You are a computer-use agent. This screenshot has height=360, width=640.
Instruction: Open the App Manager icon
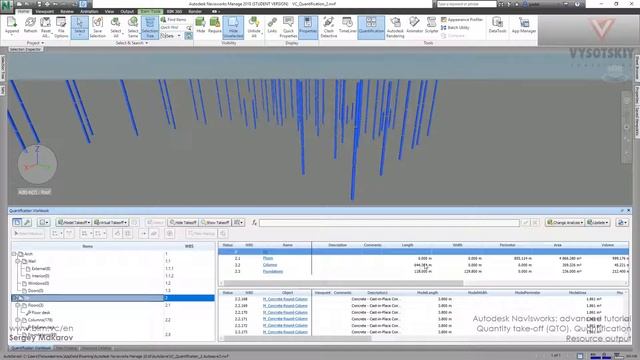tap(524, 26)
